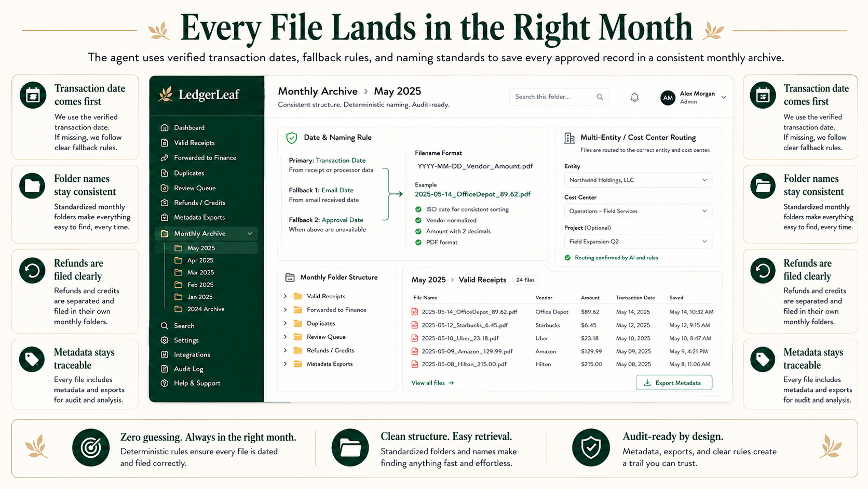Toggle the Vendor normalized check mark
The image size is (868, 489).
click(x=418, y=220)
